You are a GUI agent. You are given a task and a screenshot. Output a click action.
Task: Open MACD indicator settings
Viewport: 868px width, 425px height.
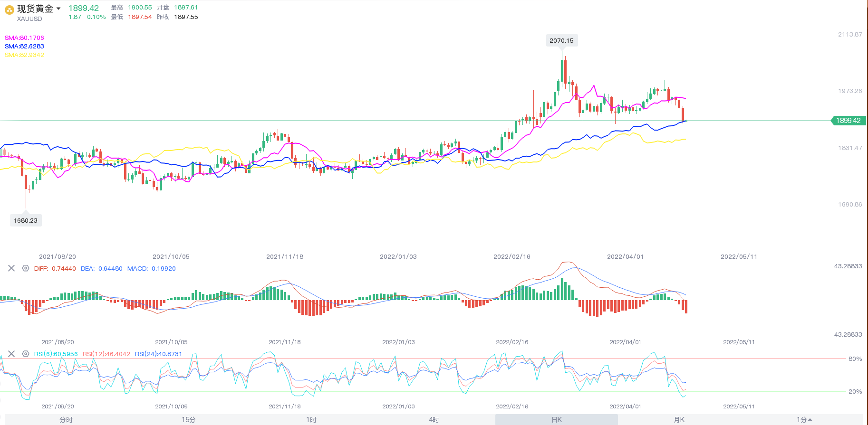[x=26, y=268]
